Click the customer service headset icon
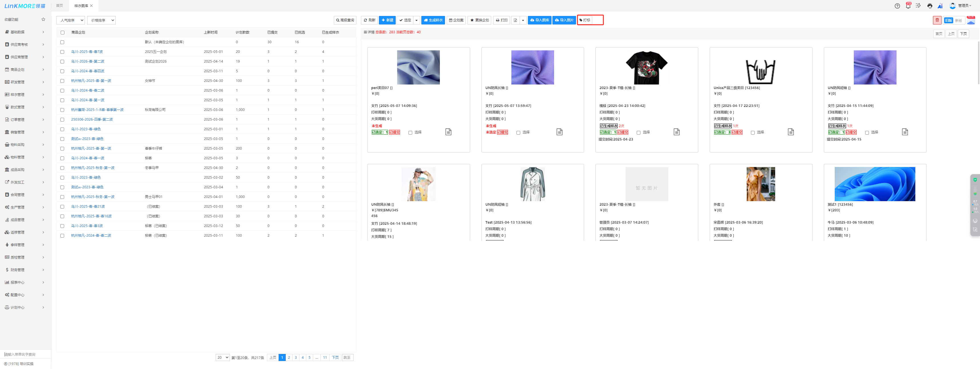 [x=930, y=6]
